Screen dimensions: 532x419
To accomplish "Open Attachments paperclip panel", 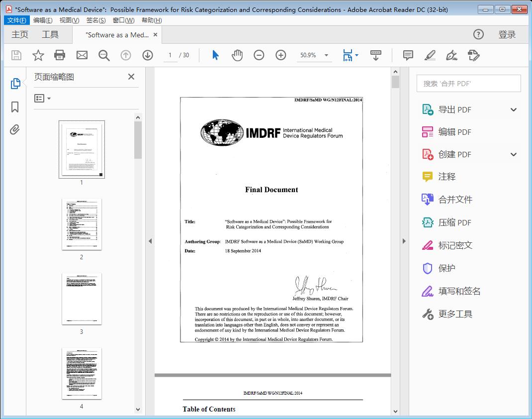I will click(14, 130).
